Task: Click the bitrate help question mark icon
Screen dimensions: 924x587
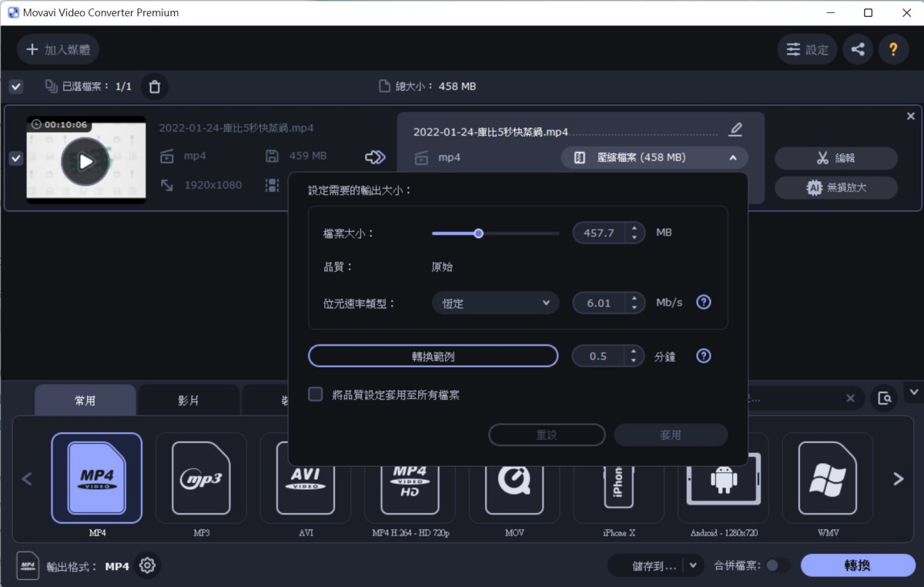Action: tap(703, 302)
